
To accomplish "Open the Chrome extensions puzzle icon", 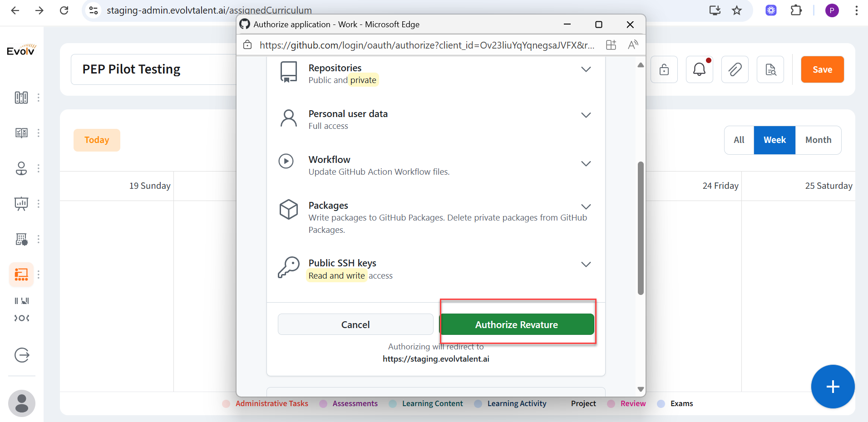I will [796, 10].
